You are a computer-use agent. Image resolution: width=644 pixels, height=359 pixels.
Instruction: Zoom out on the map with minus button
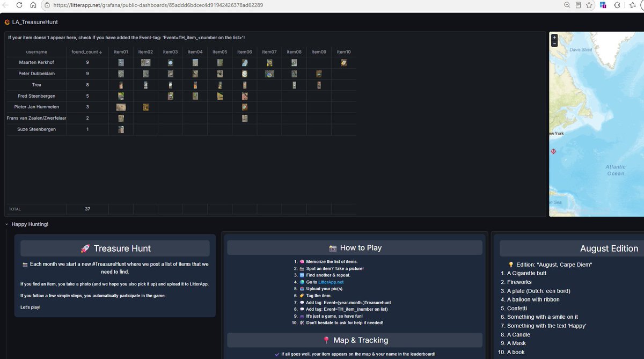(554, 43)
